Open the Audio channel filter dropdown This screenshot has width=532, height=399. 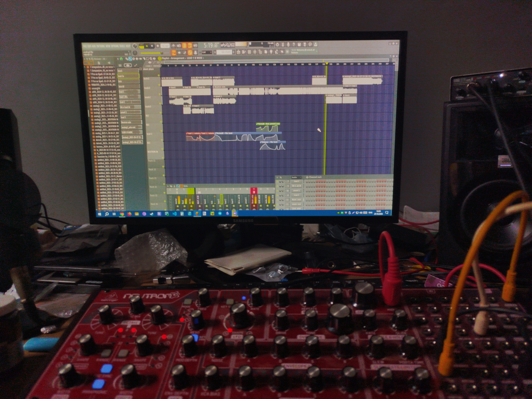coord(296,178)
